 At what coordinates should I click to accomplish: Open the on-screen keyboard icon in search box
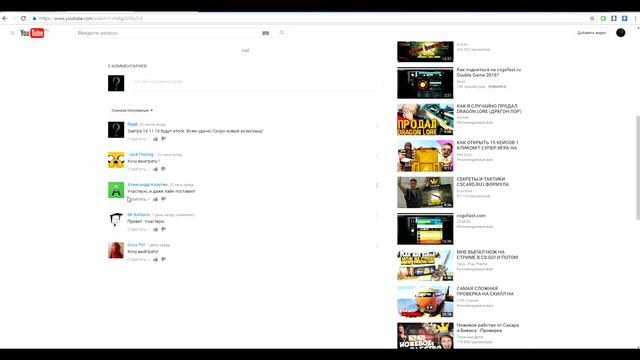click(265, 33)
